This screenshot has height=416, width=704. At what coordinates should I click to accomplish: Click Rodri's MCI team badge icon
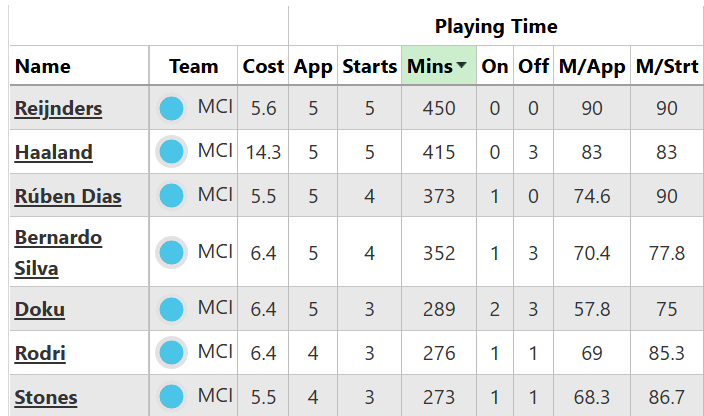(x=172, y=353)
